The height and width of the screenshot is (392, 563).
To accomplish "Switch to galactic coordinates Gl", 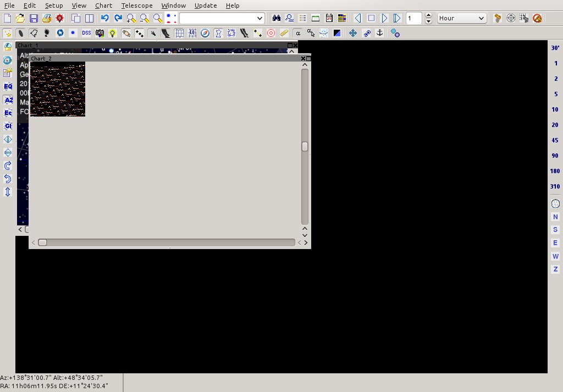I will 8,126.
